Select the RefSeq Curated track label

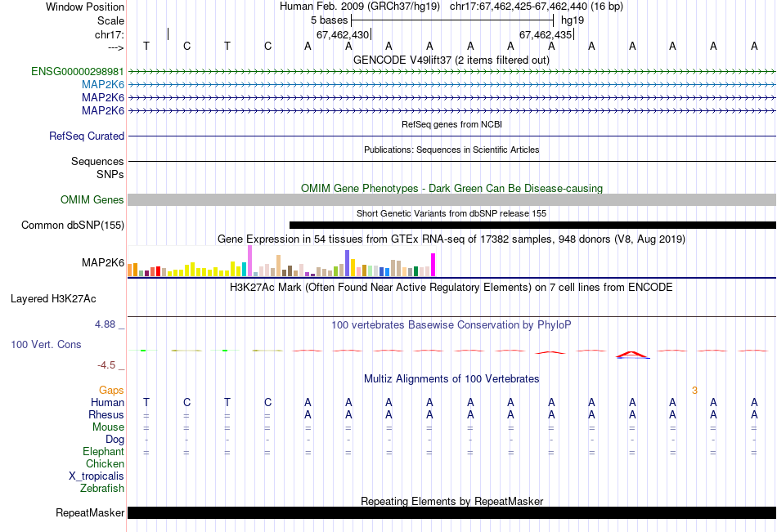(87, 136)
